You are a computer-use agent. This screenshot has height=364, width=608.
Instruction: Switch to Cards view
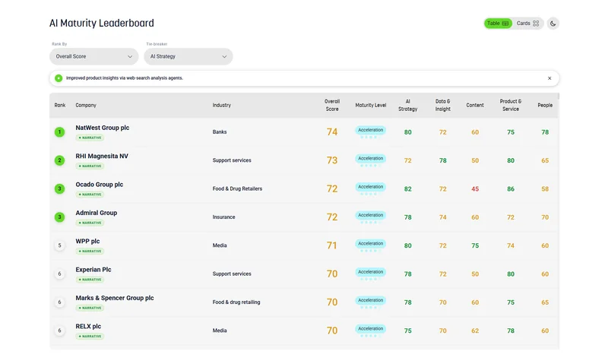pos(527,24)
